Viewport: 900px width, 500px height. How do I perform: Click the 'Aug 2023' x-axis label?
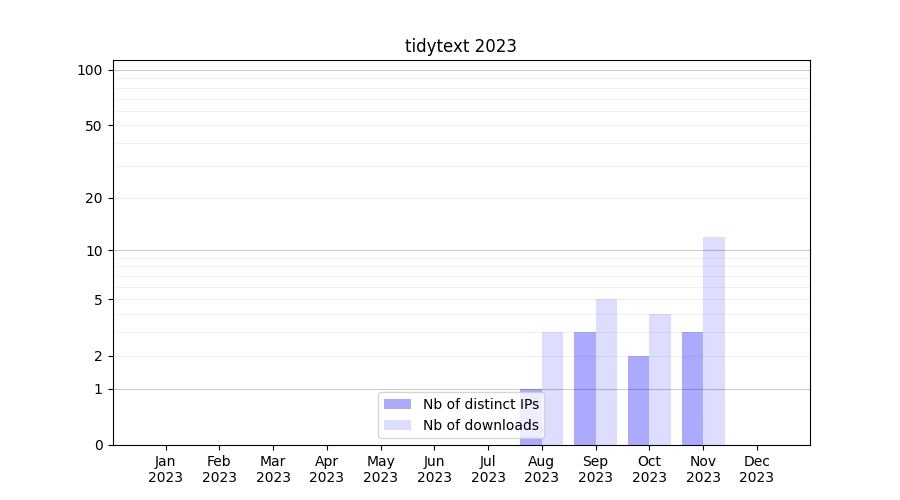(541, 469)
